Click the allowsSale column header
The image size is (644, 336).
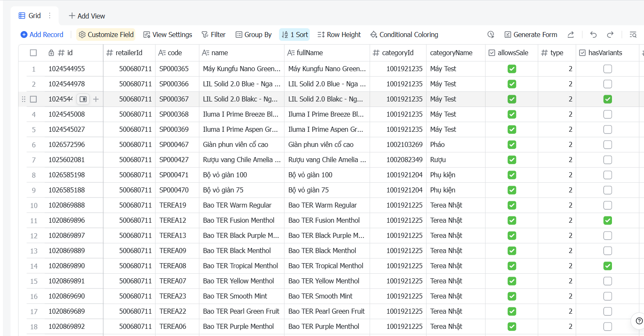coord(512,53)
